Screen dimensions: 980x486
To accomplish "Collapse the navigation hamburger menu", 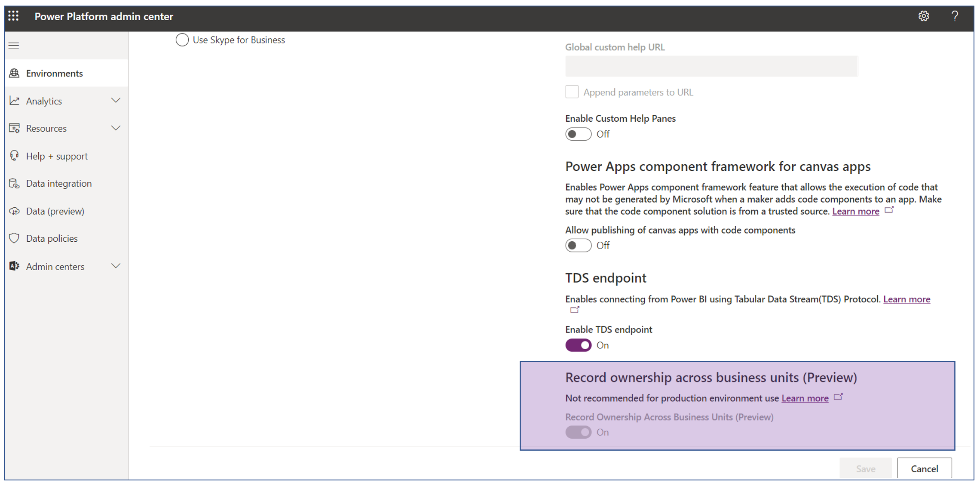I will [14, 46].
